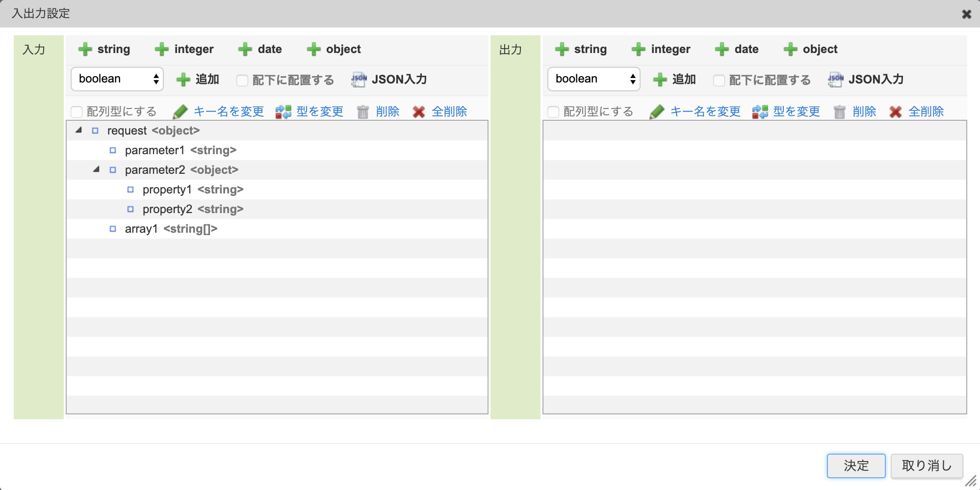Select the request object row

point(277,131)
